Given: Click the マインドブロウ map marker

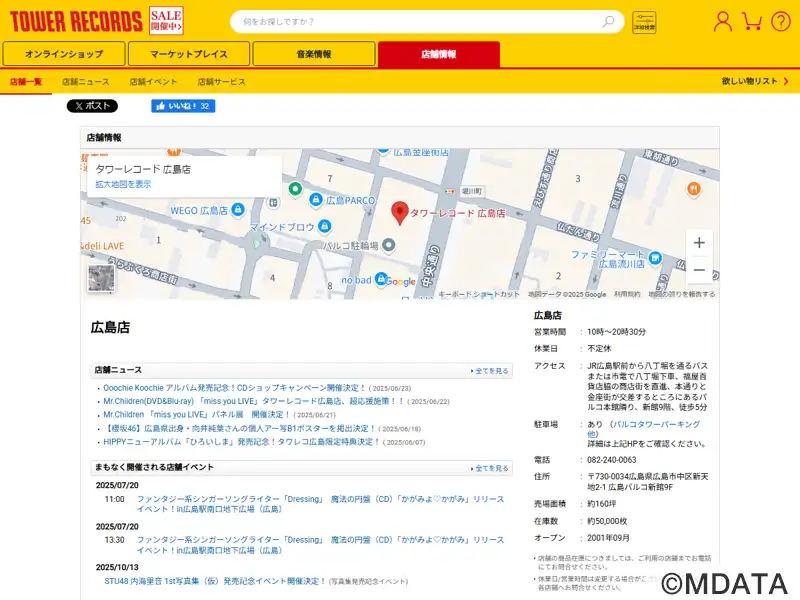Looking at the screenshot, I should pos(324,226).
